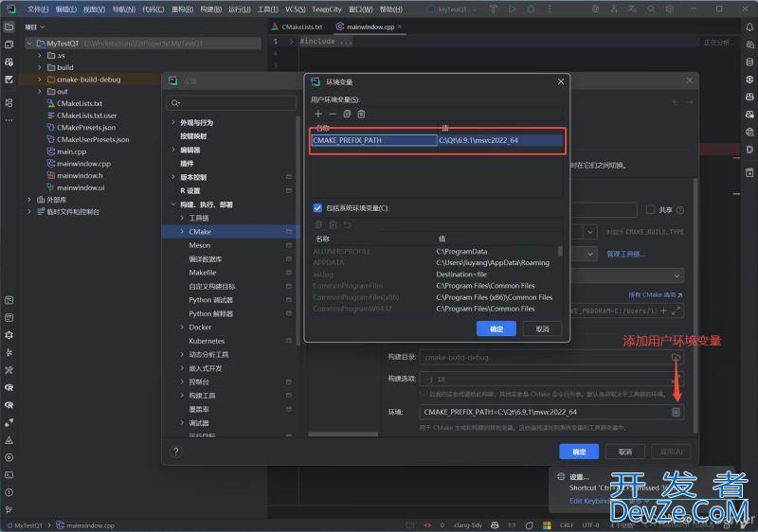This screenshot has width=758, height=532.
Task: Confirm the environment variables dialog
Action: point(496,328)
